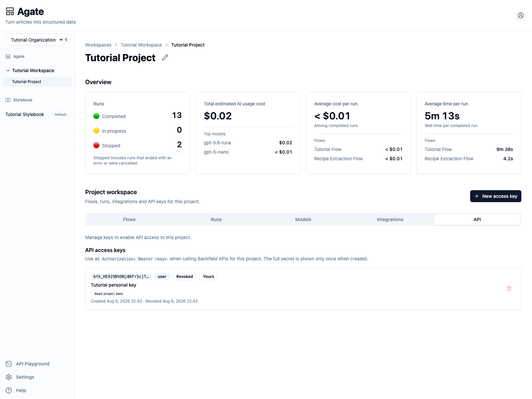Click the Agate title in the header
The height and width of the screenshot is (399, 532).
31,12
